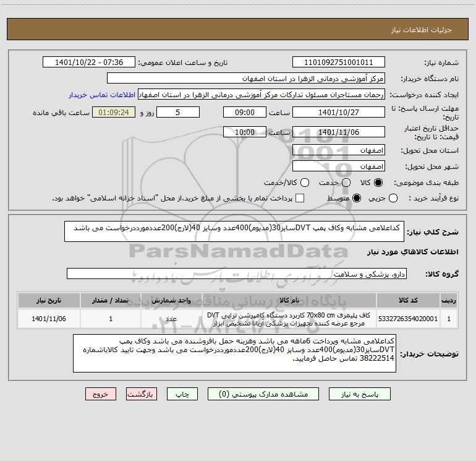Click the پاسخ به نیاز button
The height and width of the screenshot is (461, 476).
(360, 394)
